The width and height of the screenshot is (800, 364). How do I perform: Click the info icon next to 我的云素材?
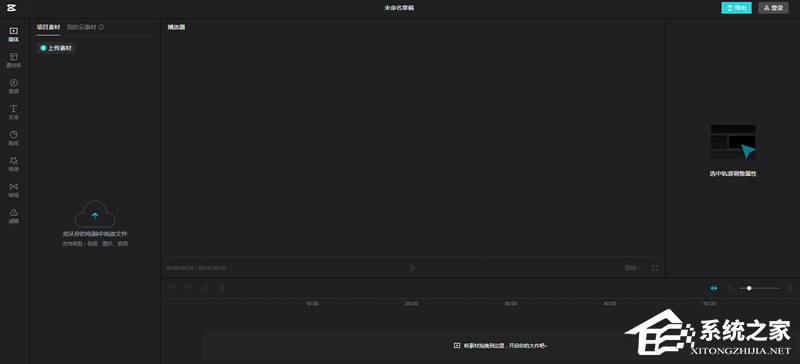(102, 27)
